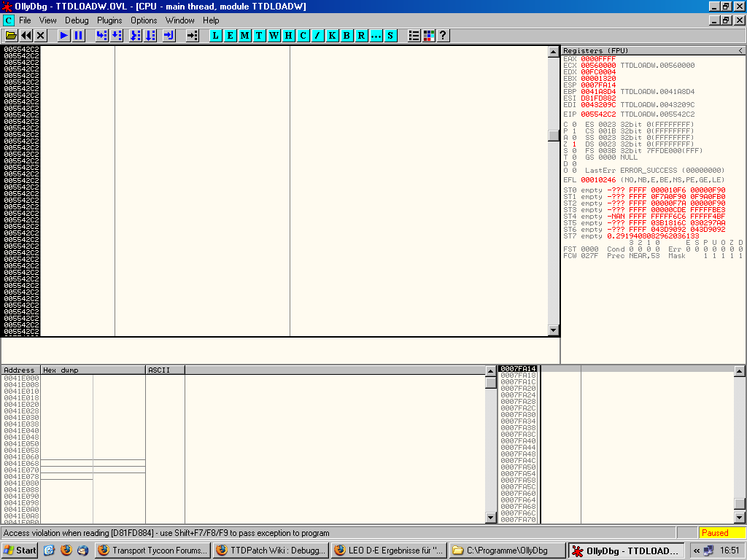Click disassembly scrollbar thumb

[553, 136]
